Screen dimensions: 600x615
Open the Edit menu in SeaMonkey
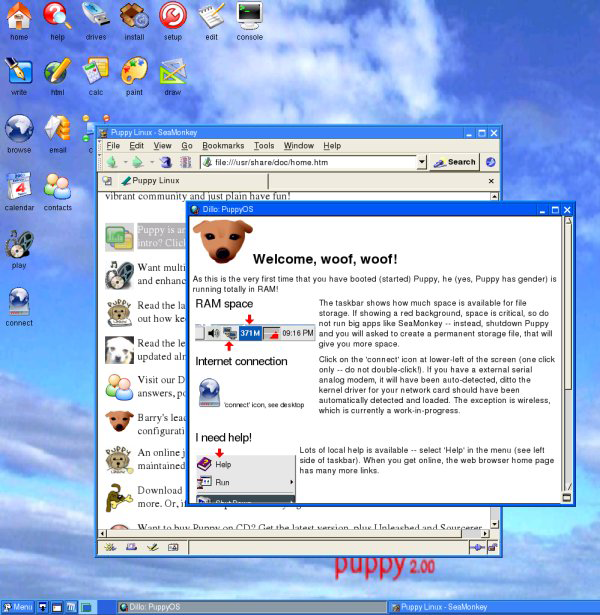coord(136,146)
